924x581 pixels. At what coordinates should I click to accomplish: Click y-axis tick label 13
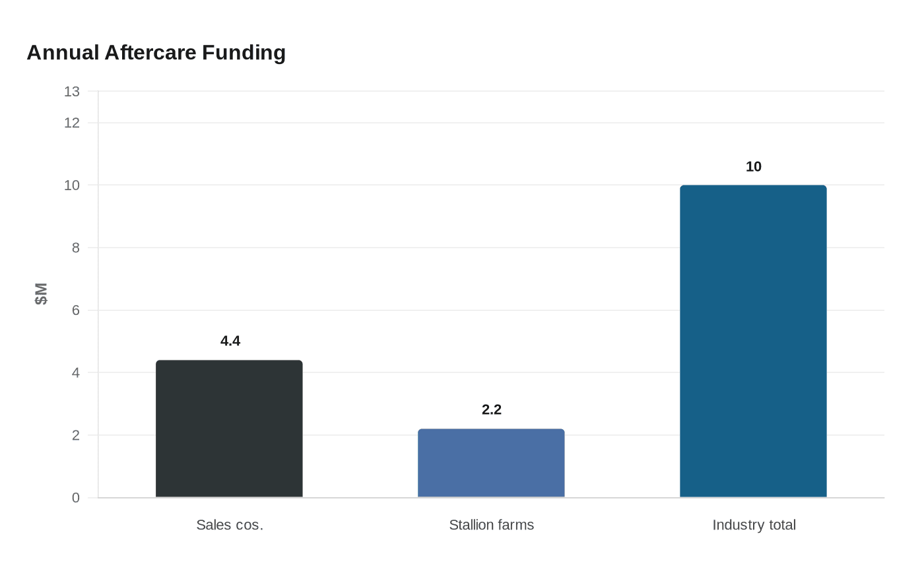pos(72,92)
